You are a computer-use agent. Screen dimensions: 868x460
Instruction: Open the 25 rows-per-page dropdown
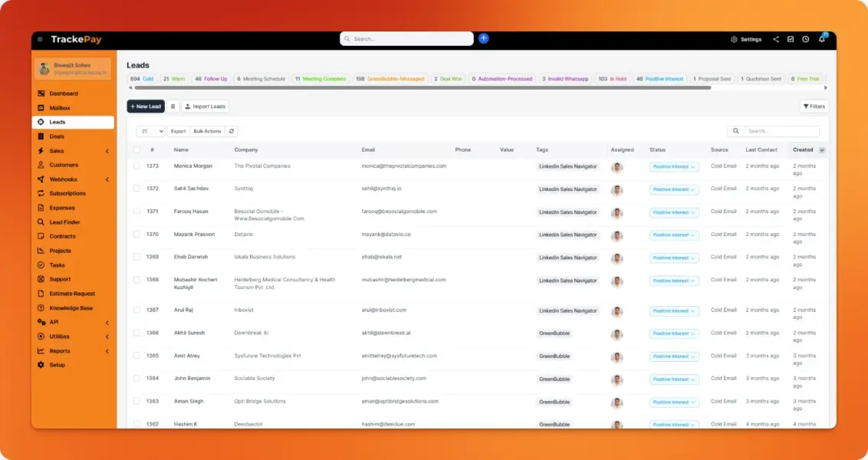[x=150, y=131]
